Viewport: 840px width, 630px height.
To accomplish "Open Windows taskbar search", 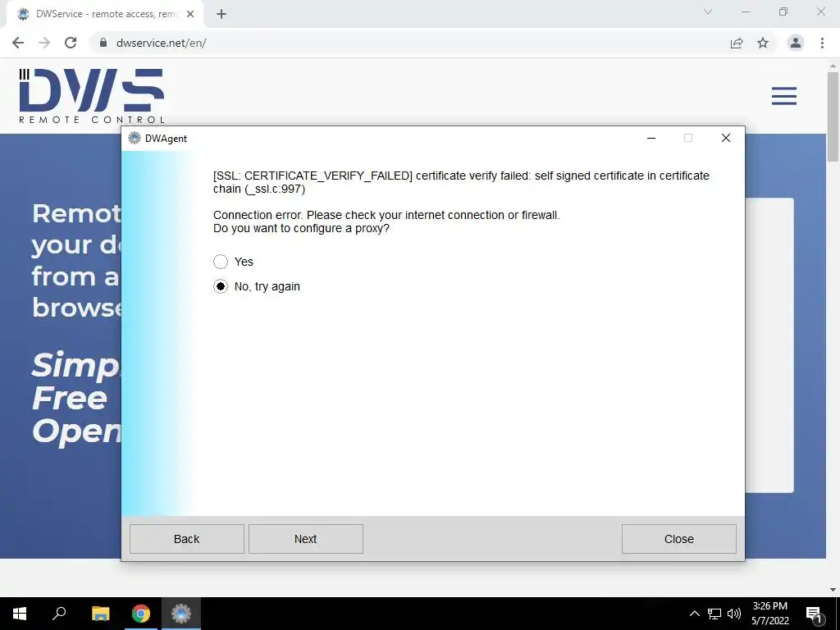I will pyautogui.click(x=59, y=614).
